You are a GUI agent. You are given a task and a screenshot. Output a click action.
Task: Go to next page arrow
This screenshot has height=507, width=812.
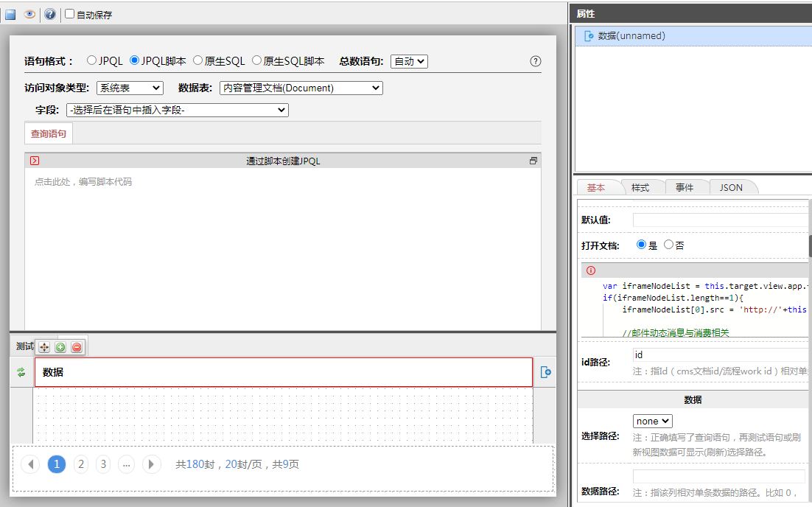point(151,464)
